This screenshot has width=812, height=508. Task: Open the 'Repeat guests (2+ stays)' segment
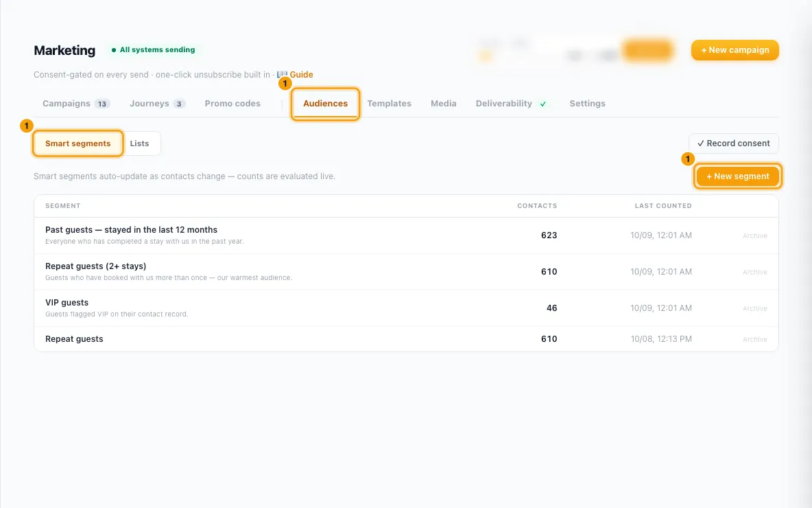[x=95, y=266]
